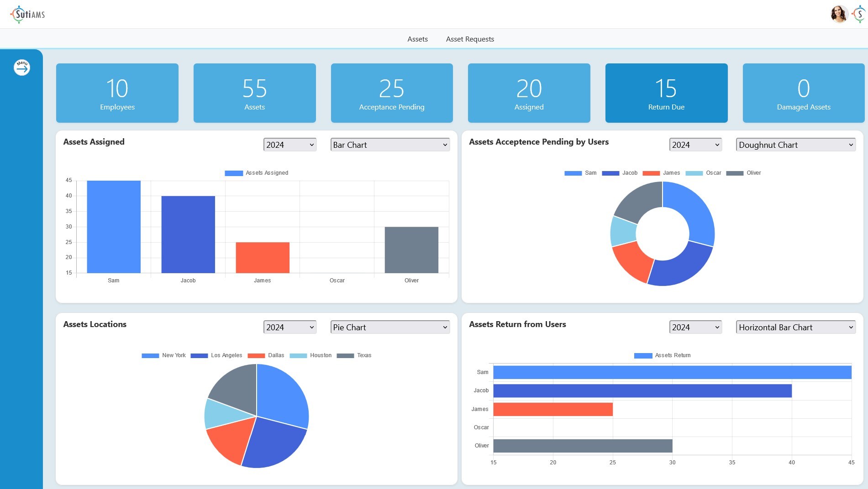Image resolution: width=868 pixels, height=489 pixels.
Task: Toggle Texas in pie legend
Action: tap(354, 355)
